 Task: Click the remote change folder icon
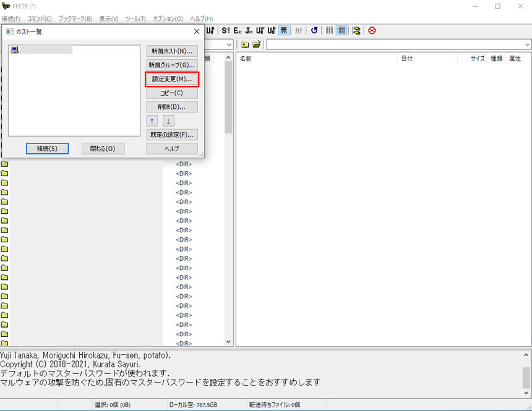[x=257, y=44]
